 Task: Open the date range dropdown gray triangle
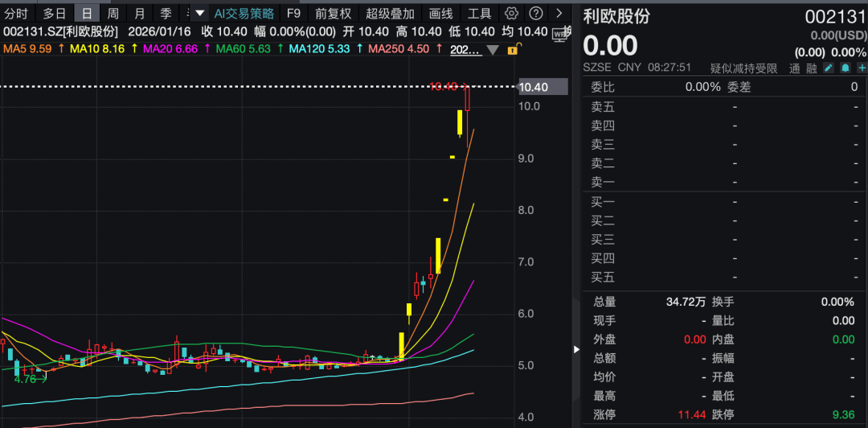[493, 50]
